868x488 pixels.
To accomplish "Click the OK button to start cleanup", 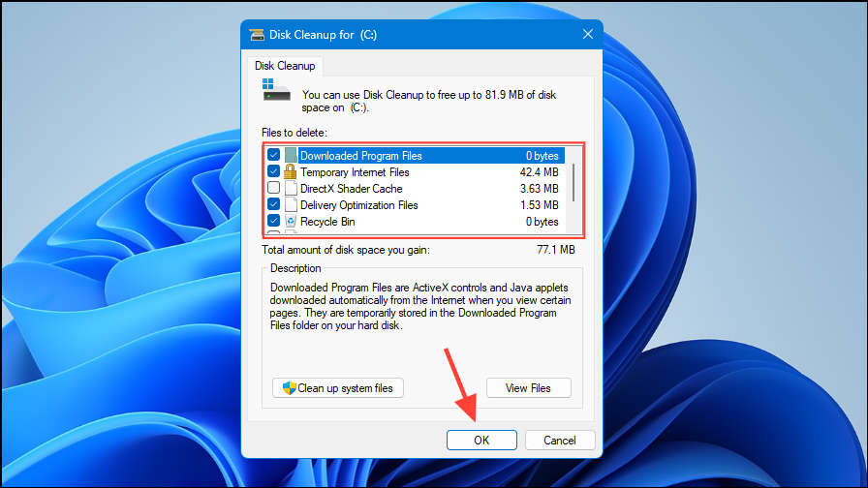I will coord(481,440).
